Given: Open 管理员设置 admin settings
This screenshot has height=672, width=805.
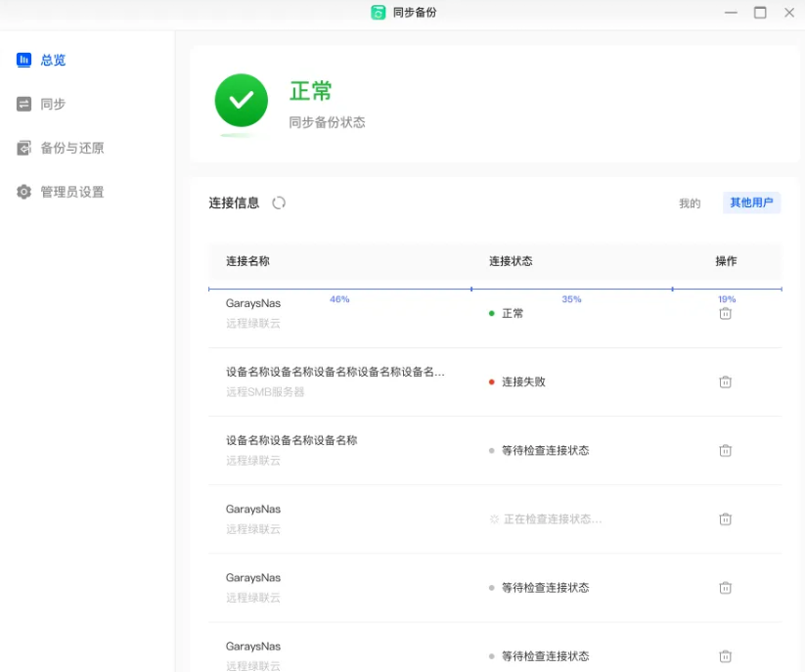Looking at the screenshot, I should [x=60, y=192].
